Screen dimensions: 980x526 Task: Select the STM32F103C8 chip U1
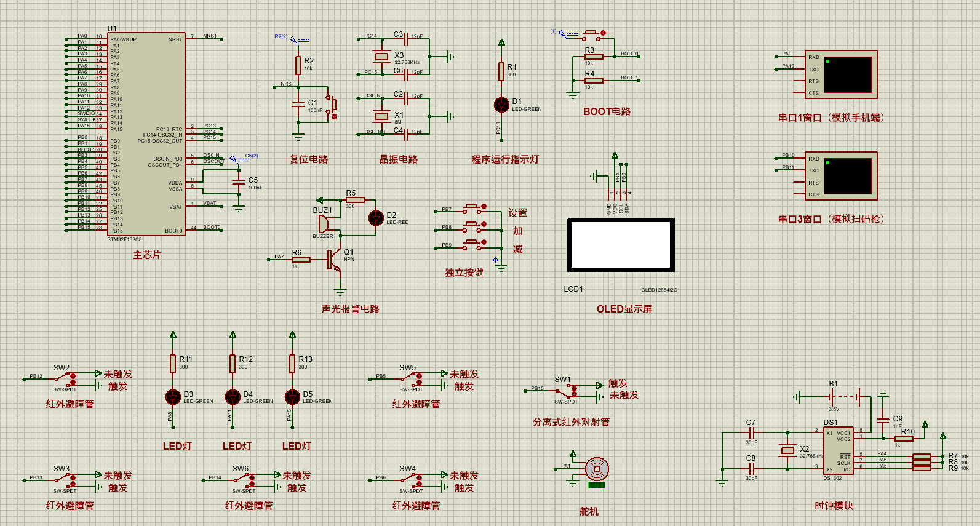coord(146,134)
